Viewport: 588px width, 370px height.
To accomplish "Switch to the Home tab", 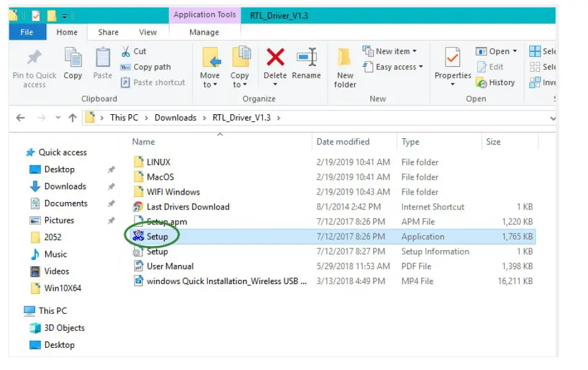I will coord(67,32).
